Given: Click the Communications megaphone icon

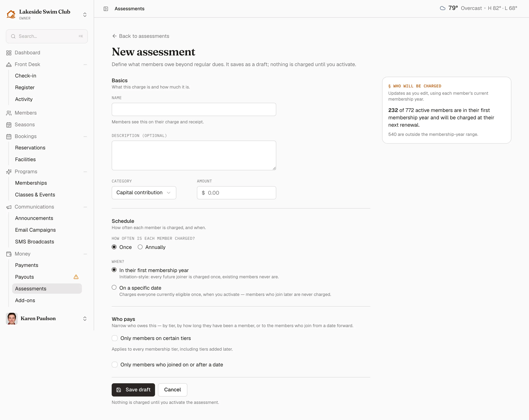Looking at the screenshot, I should pyautogui.click(x=9, y=207).
